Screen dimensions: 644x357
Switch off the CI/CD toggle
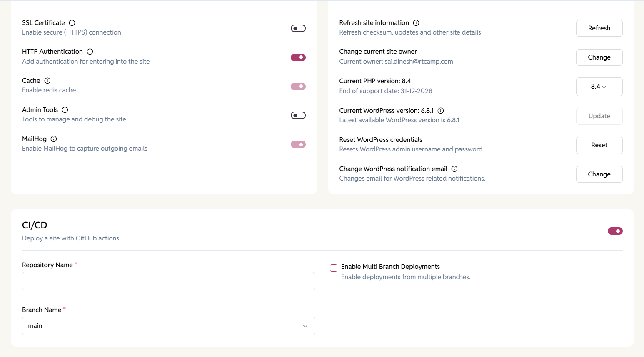click(x=615, y=231)
